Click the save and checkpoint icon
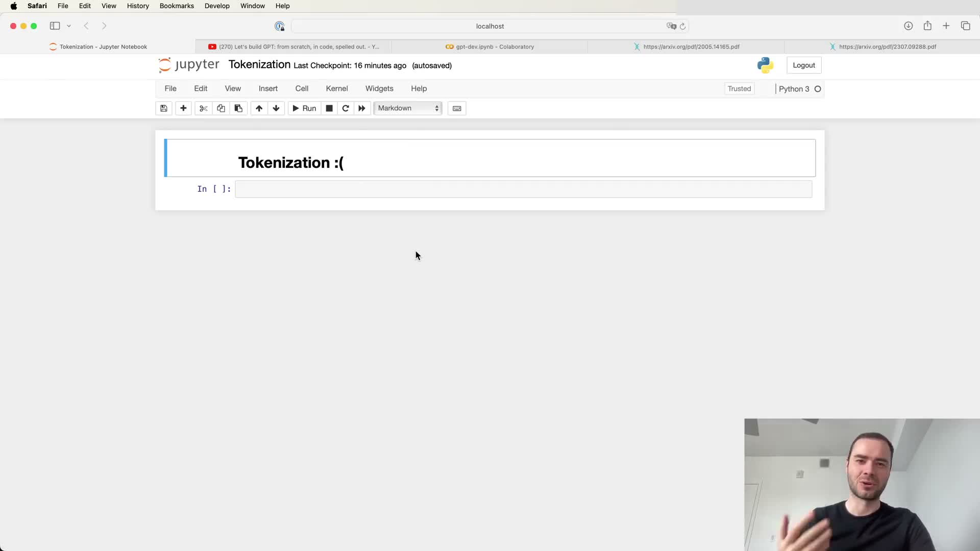Screen dimensions: 980x551 click(163, 108)
